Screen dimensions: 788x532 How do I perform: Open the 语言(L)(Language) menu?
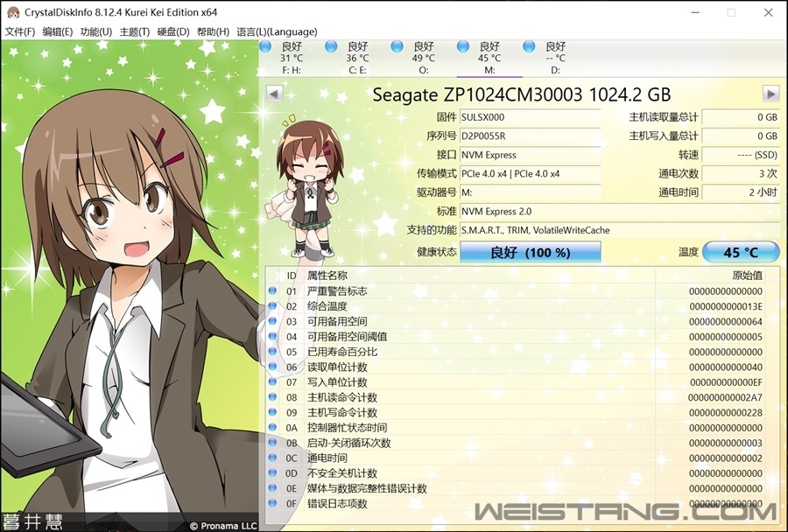(x=277, y=31)
